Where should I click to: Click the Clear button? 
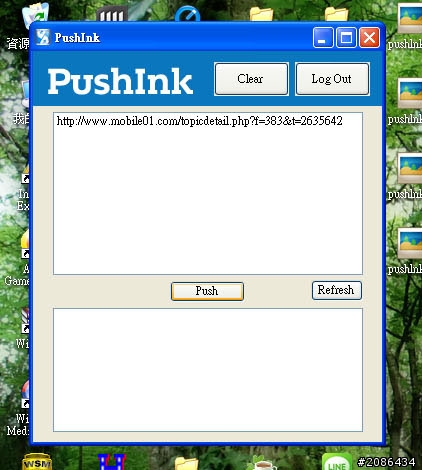(x=251, y=79)
